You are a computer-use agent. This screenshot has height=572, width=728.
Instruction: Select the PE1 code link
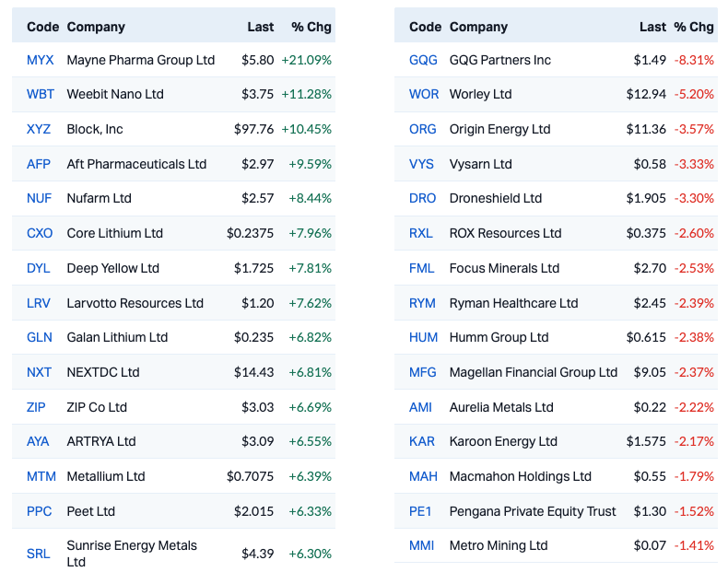pyautogui.click(x=420, y=511)
